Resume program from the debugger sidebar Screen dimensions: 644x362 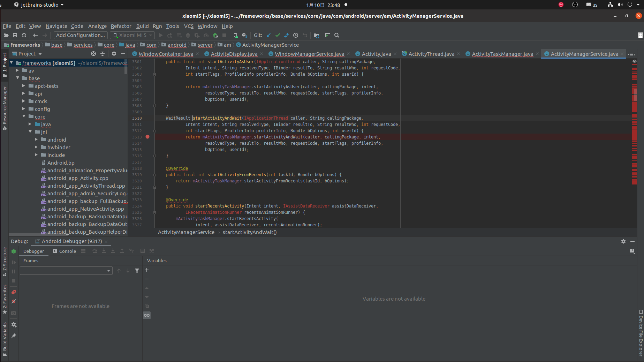[x=13, y=262]
